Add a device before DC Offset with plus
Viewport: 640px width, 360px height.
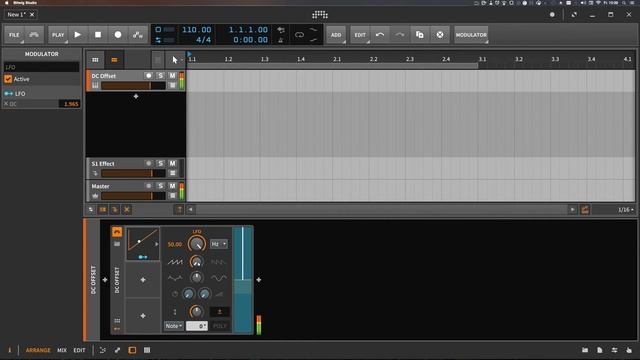click(105, 280)
